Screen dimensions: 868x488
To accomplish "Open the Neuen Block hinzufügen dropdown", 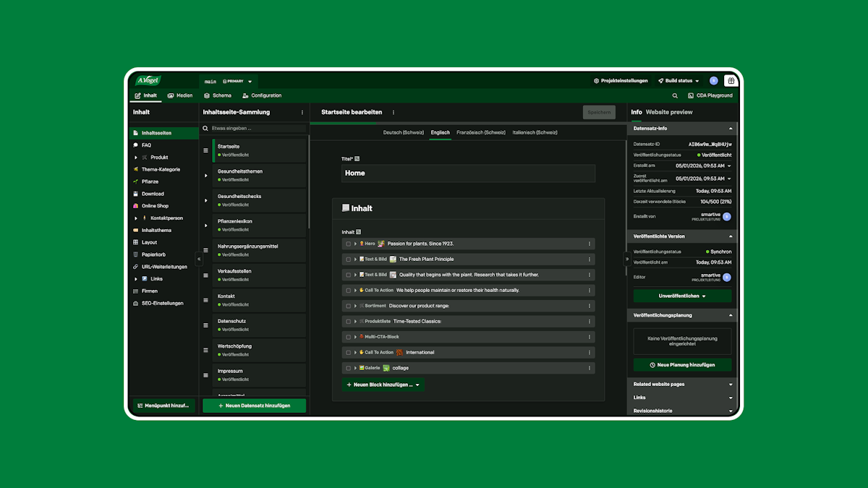I will pyautogui.click(x=383, y=385).
